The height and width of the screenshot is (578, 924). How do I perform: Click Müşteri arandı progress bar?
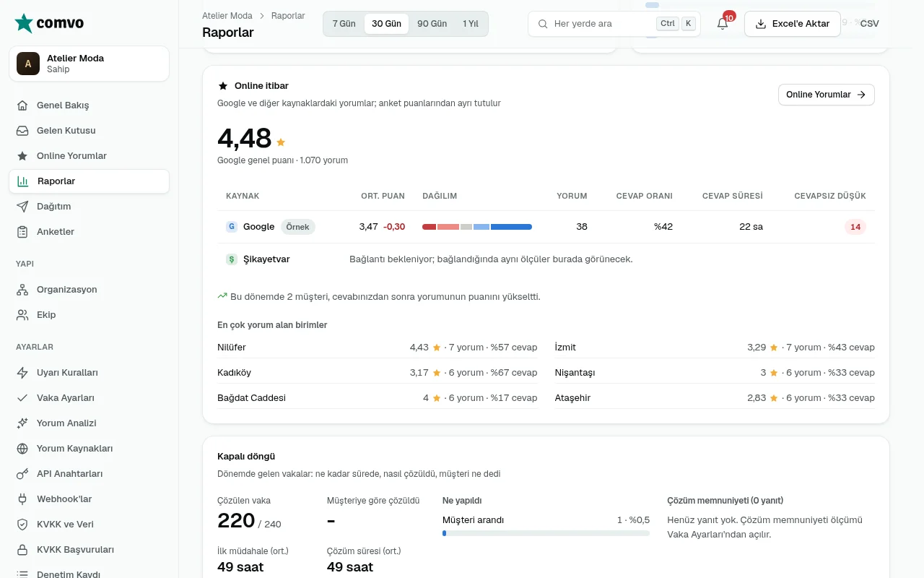click(546, 533)
